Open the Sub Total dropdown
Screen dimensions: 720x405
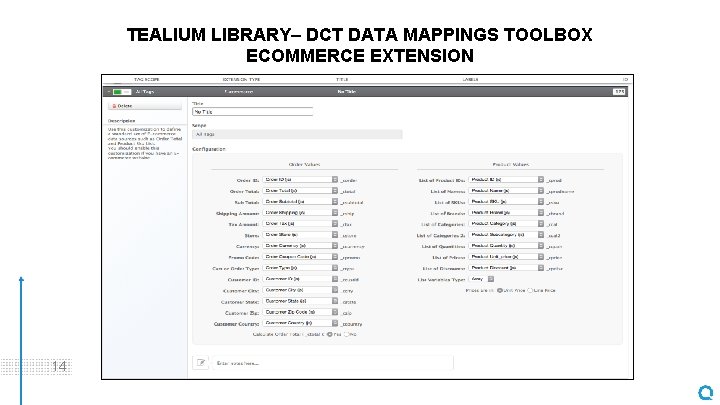300,202
